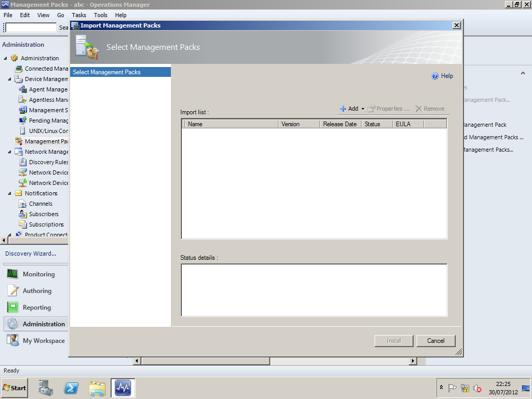Screen dimensions: 532x399
Task: Click the Administration gear icon in tree
Action: 14,58
